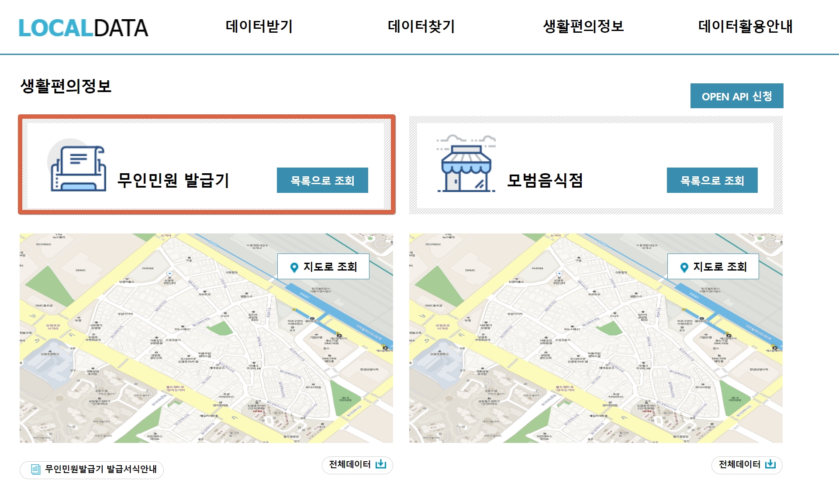Viewport: 839px width, 504px height.
Task: Click the document icon in 발급서식안내
Action: point(35,470)
